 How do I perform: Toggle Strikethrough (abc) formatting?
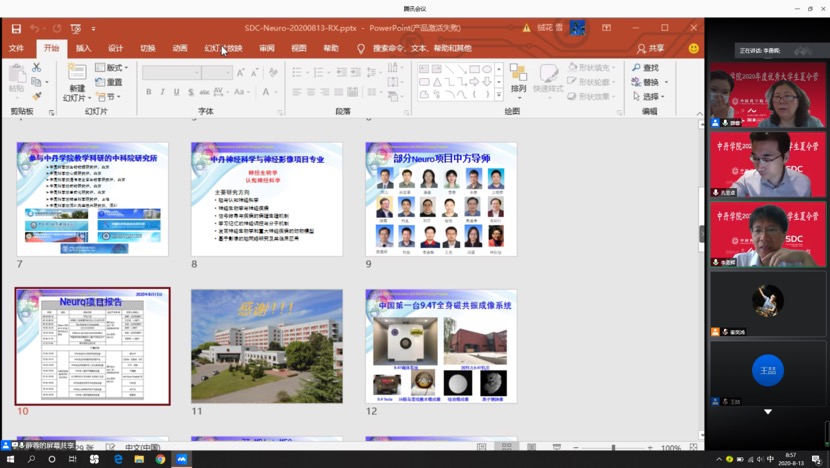pyautogui.click(x=204, y=92)
